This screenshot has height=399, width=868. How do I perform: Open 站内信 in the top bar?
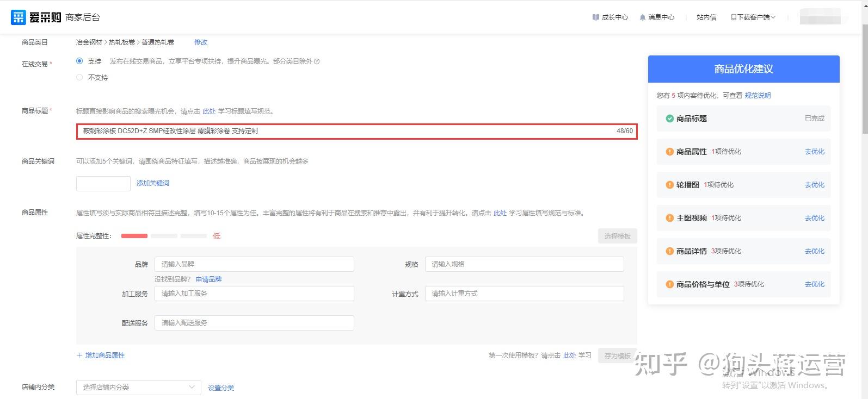point(706,17)
